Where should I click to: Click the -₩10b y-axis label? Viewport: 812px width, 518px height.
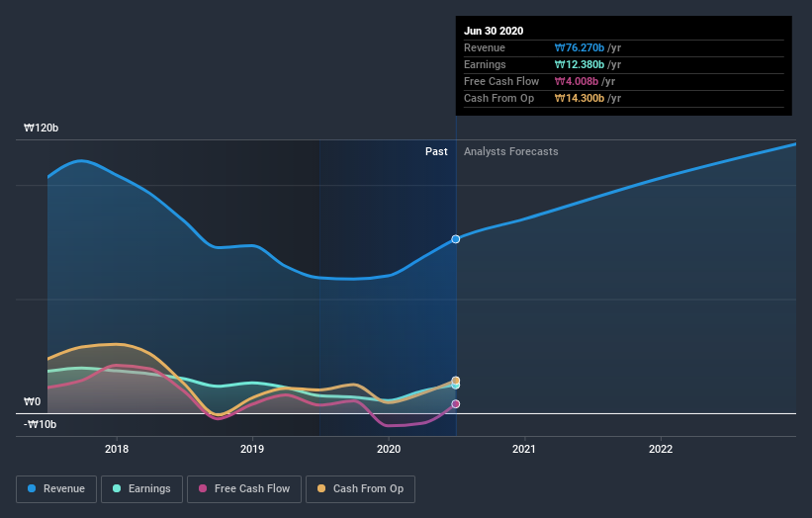pyautogui.click(x=40, y=424)
